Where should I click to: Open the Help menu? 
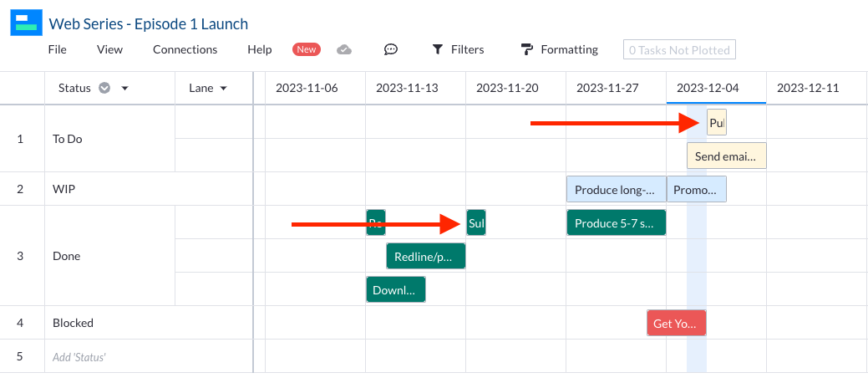tap(259, 50)
